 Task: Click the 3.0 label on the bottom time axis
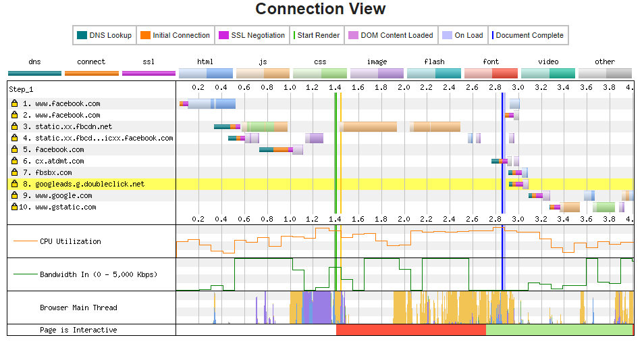518,219
